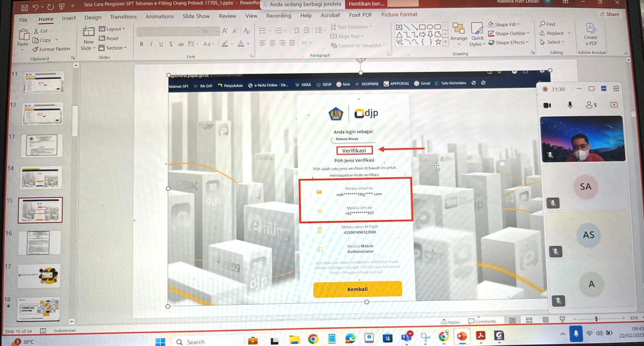Open the Layout dropdown
Screen dimensions: 644x346
[112, 29]
